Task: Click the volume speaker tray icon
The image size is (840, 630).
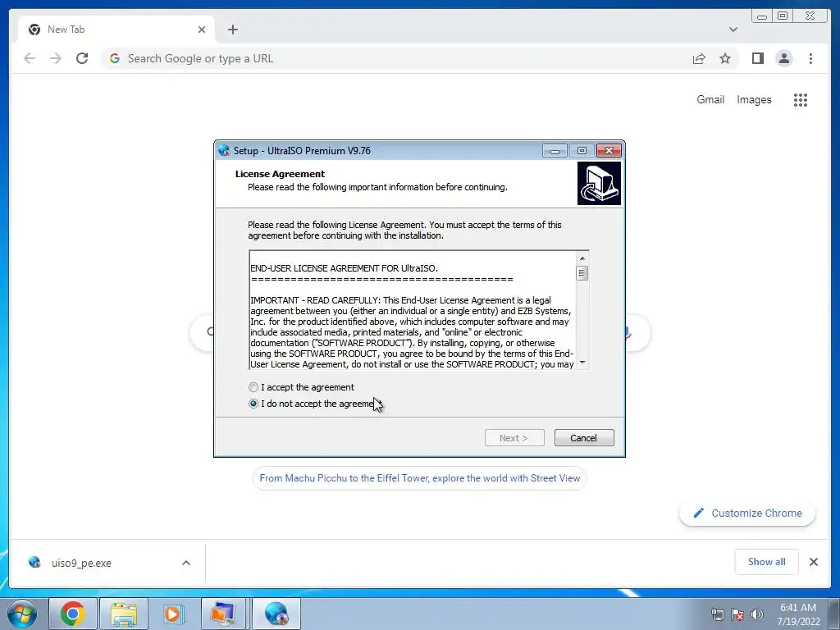Action: [757, 614]
